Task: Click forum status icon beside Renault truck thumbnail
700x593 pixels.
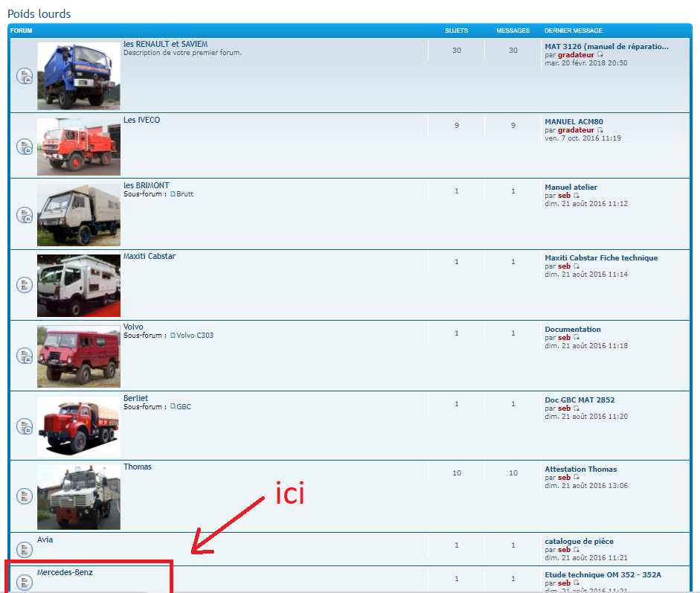Action: point(25,76)
